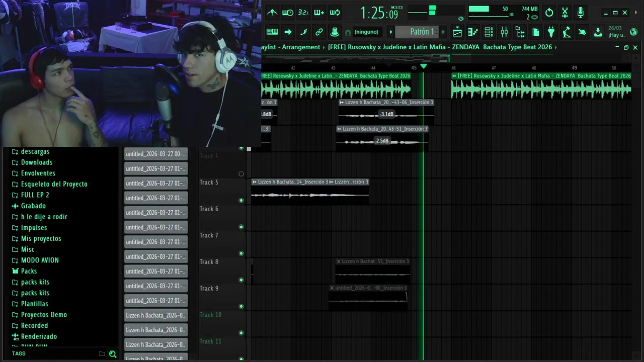
Task: Click the TAGS label in the browser
Action: tap(19, 353)
